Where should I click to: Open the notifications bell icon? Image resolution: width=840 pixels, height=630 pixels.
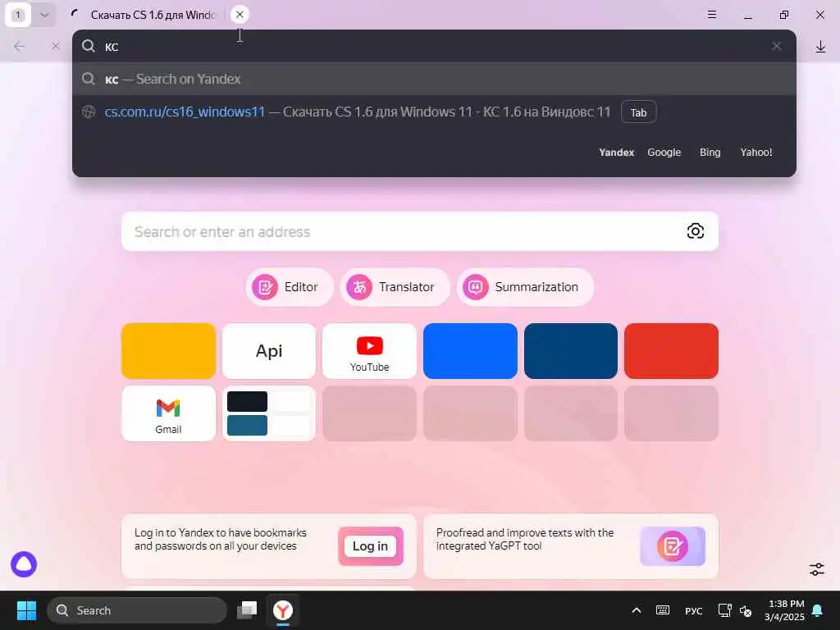tap(818, 610)
